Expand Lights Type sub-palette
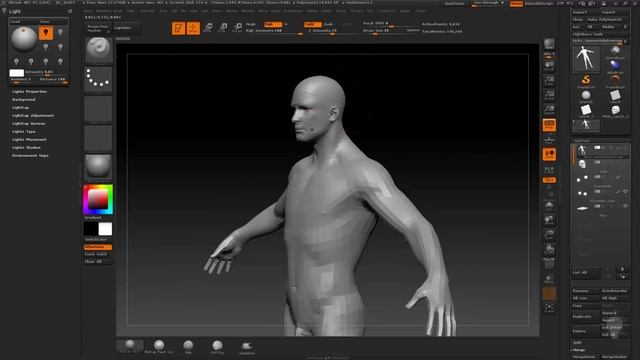640x360 pixels. [24, 131]
